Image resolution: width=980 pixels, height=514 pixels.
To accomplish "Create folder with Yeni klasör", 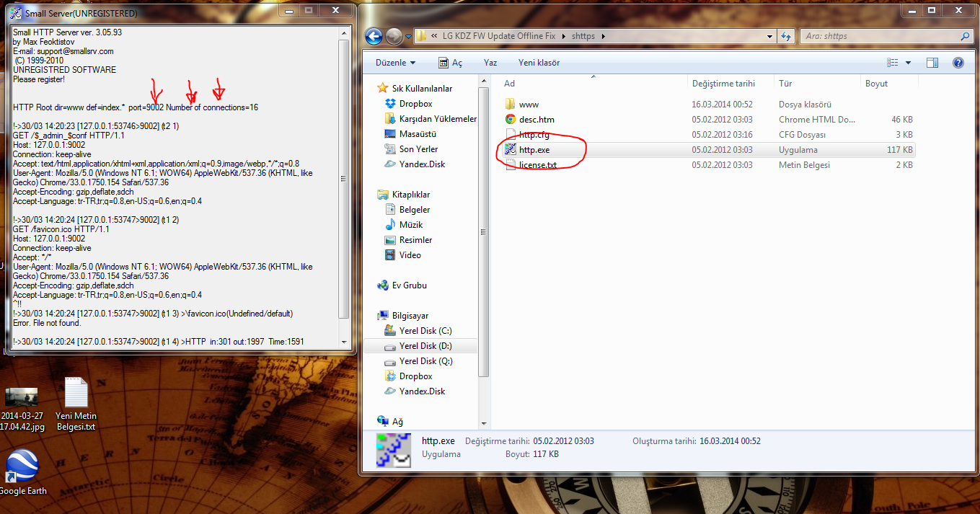I will 539,63.
